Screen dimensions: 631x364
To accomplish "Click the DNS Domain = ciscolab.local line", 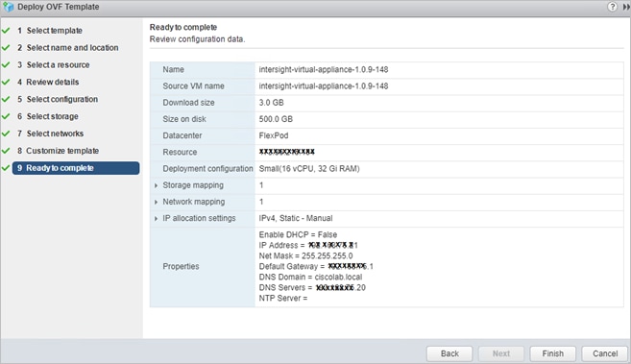I will (x=310, y=278).
